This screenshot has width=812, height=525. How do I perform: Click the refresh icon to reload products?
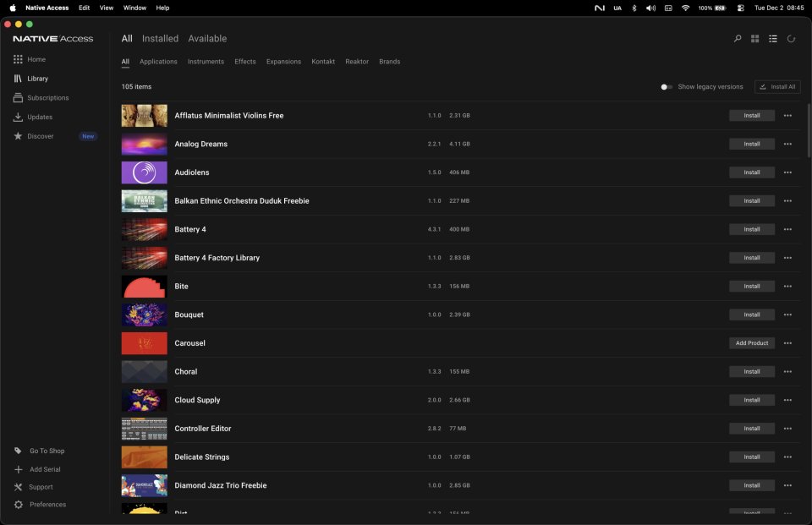(791, 38)
